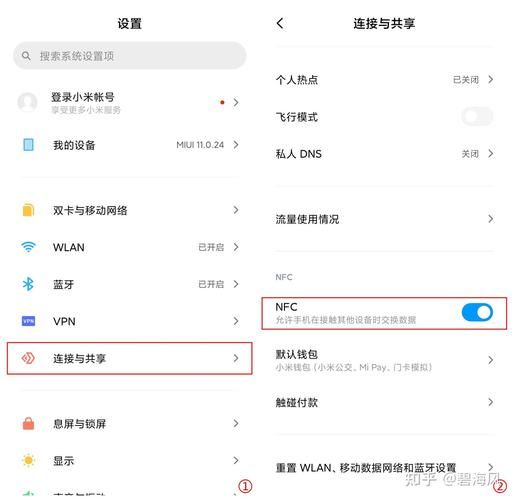The width and height of the screenshot is (514, 500).
Task: Tap the VPN badge icon
Action: tap(28, 321)
